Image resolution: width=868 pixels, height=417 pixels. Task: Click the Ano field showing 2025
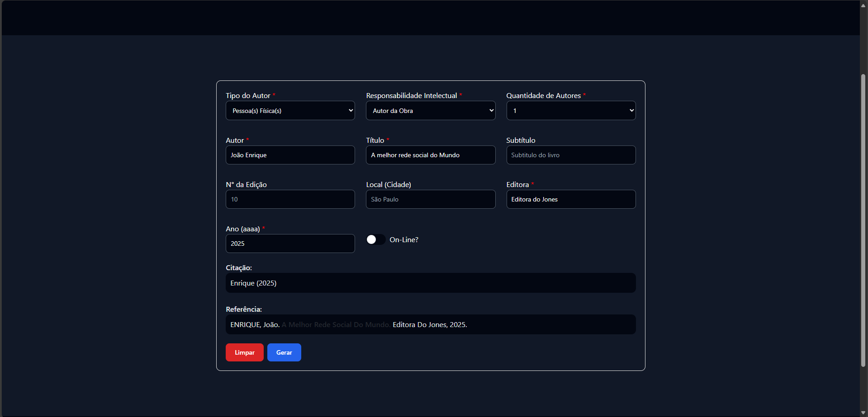[x=290, y=244]
